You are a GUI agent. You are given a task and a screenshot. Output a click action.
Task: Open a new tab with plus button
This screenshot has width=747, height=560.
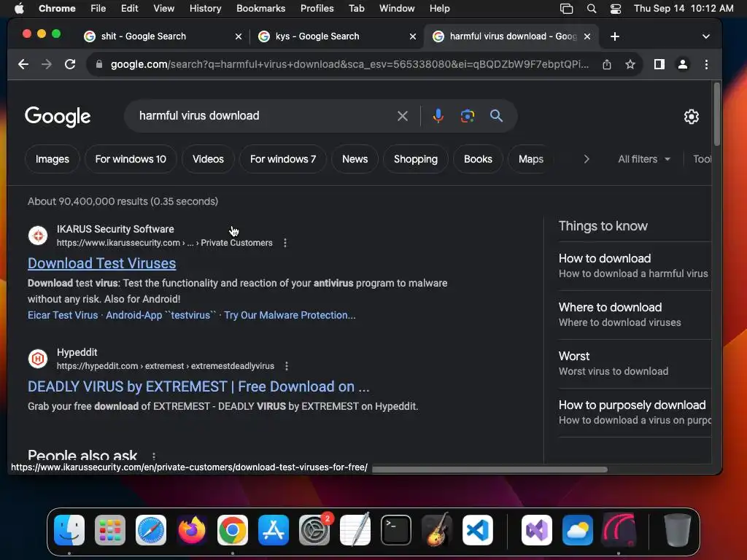[x=614, y=36]
